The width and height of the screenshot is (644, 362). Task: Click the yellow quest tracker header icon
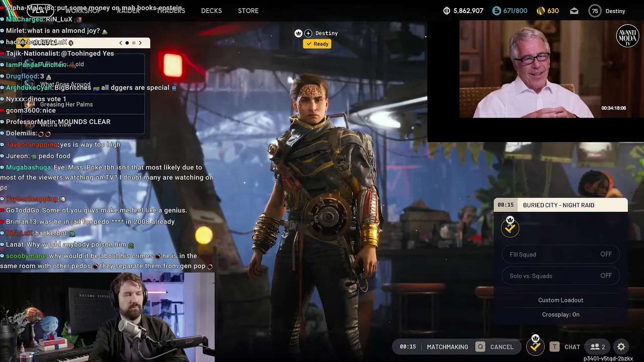tap(22, 42)
